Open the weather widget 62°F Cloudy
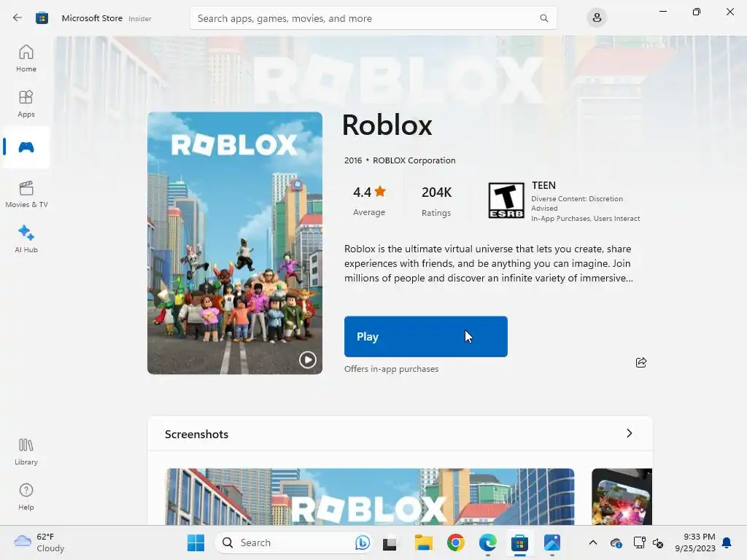Image resolution: width=747 pixels, height=560 pixels. point(39,542)
